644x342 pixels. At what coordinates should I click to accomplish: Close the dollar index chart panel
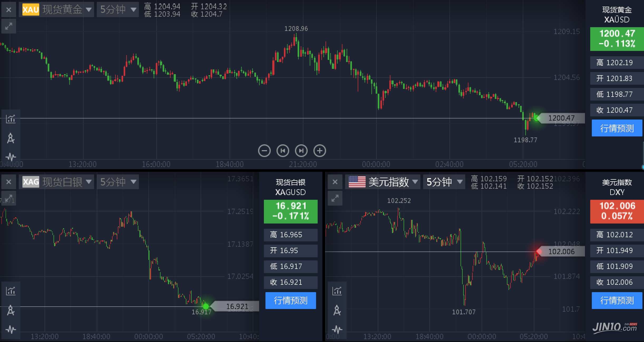335,182
